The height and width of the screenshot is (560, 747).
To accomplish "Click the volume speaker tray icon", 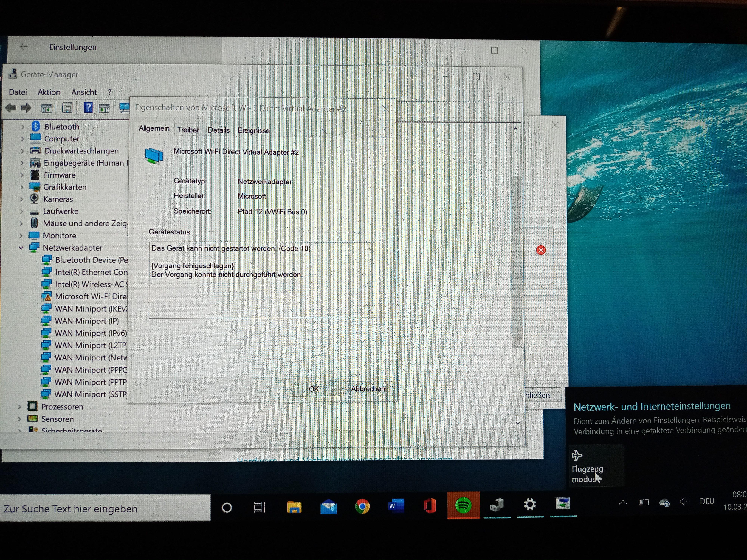I will pyautogui.click(x=683, y=502).
